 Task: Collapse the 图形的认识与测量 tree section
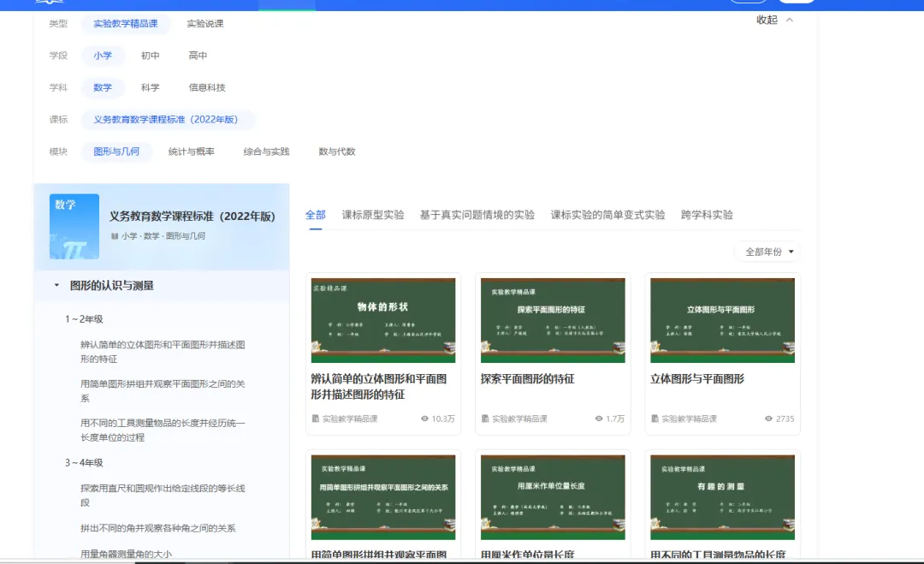click(56, 285)
